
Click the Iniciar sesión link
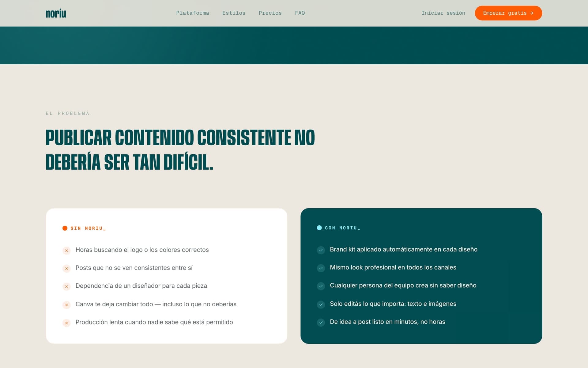coord(443,13)
